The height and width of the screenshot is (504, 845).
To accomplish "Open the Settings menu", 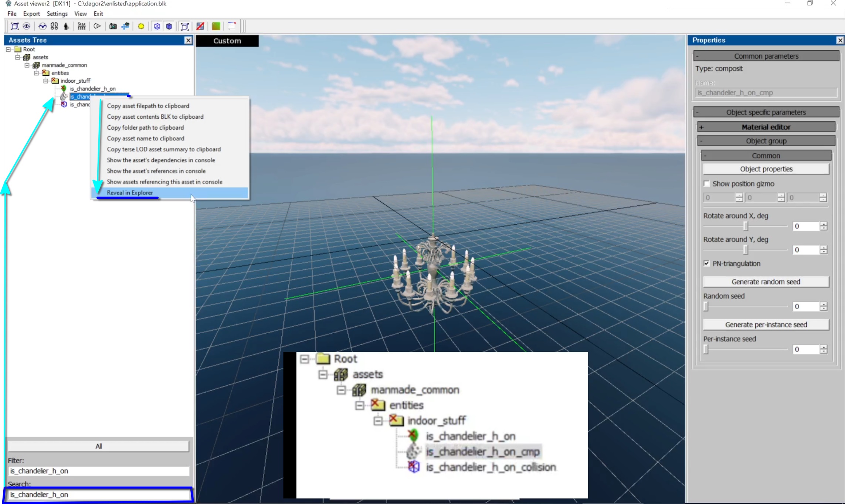I will 57,14.
